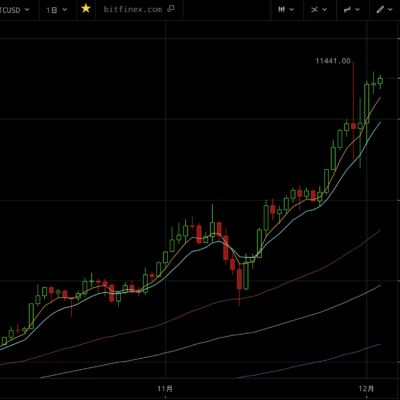This screenshot has width=400, height=400.
Task: Click the 11441.00 high price label
Action: coord(333,61)
